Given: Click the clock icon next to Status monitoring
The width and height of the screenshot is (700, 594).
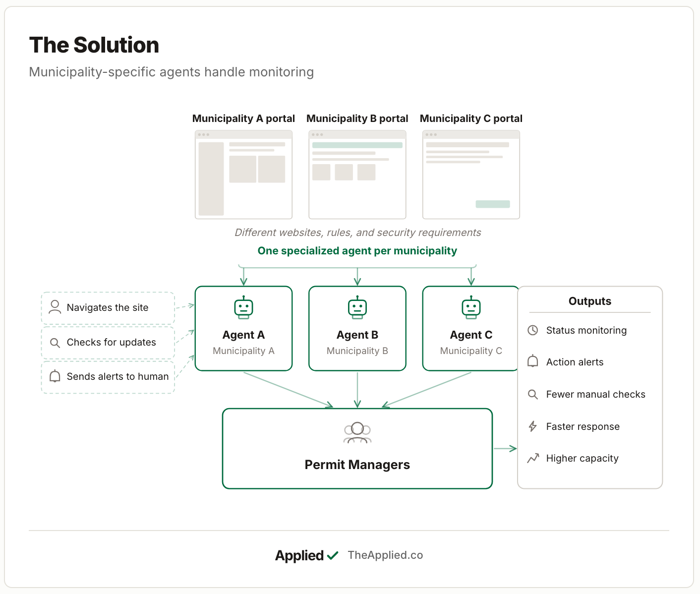Looking at the screenshot, I should (x=533, y=330).
